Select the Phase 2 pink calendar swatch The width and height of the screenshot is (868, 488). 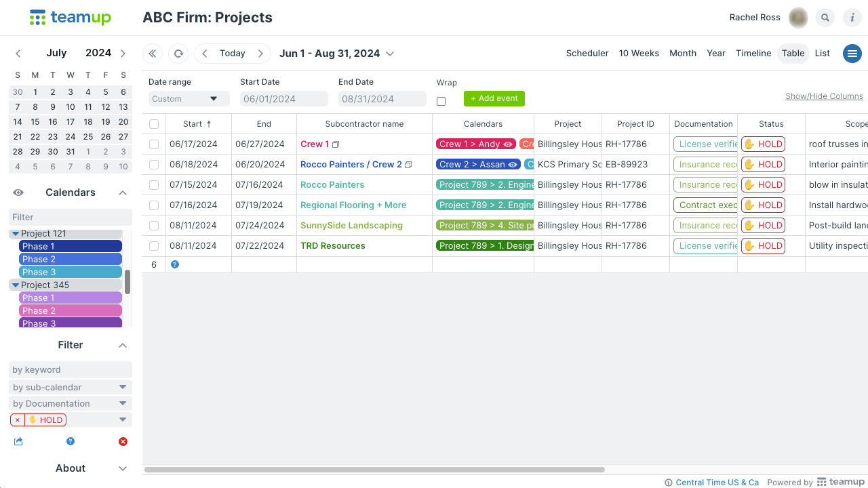(x=71, y=311)
